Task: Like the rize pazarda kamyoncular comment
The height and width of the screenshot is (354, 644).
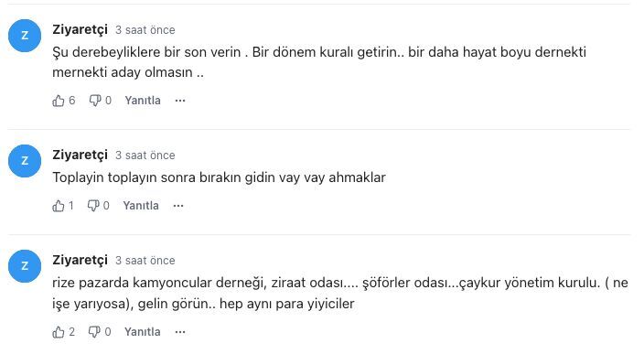Action: tap(59, 332)
